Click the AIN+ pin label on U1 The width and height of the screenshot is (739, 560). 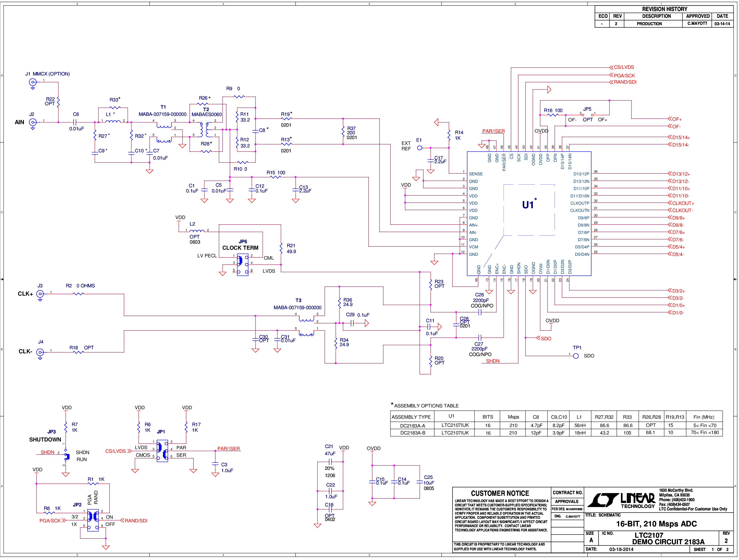pyautogui.click(x=473, y=225)
